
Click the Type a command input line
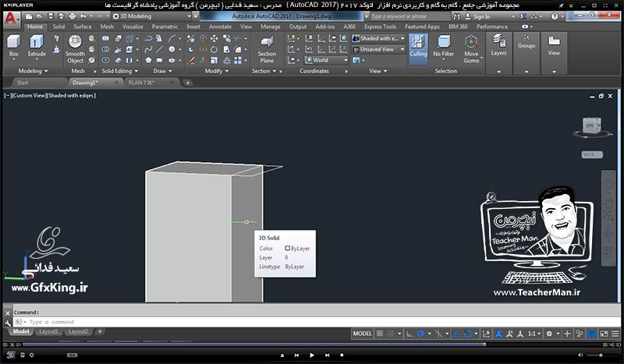317,322
